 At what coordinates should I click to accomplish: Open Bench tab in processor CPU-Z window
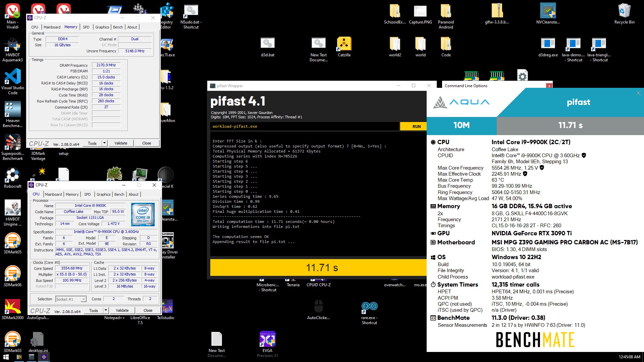[119, 194]
